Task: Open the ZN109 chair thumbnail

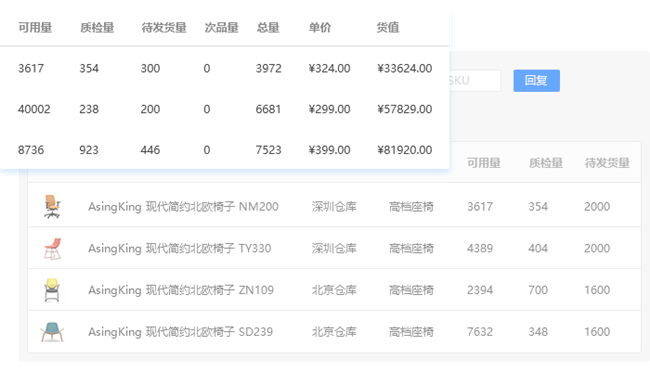Action: (52, 290)
